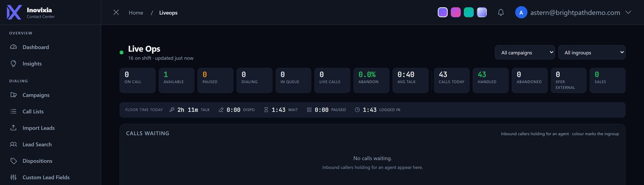Expand the user account menu chevron

pyautogui.click(x=628, y=12)
